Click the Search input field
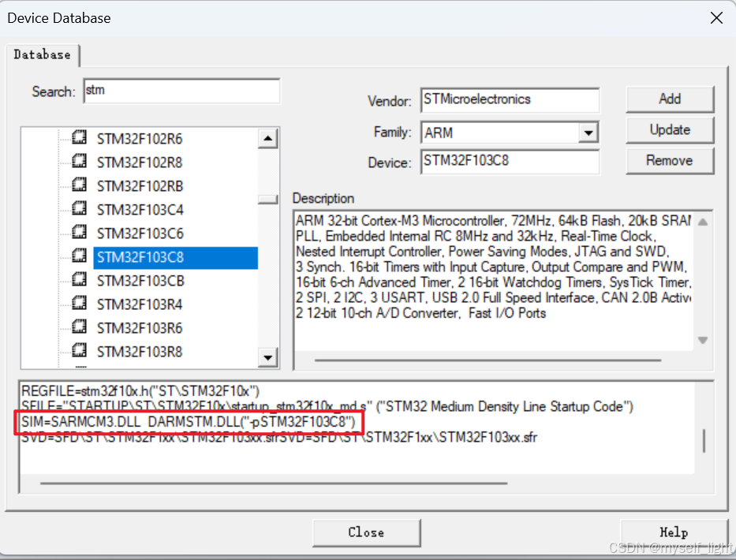 [181, 91]
